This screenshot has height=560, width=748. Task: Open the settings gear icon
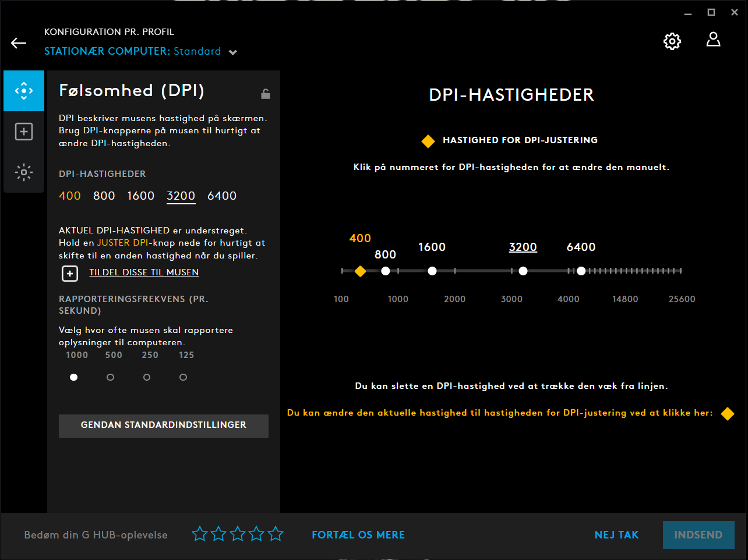[x=672, y=41]
